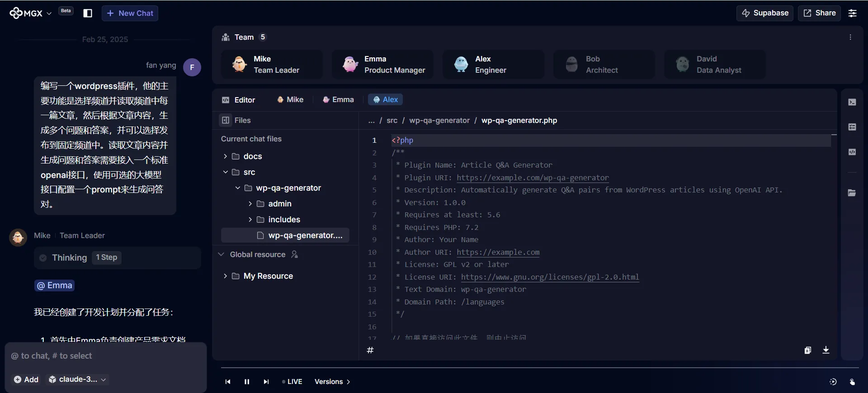Click the Add attachment button
The image size is (868, 393).
tap(26, 379)
